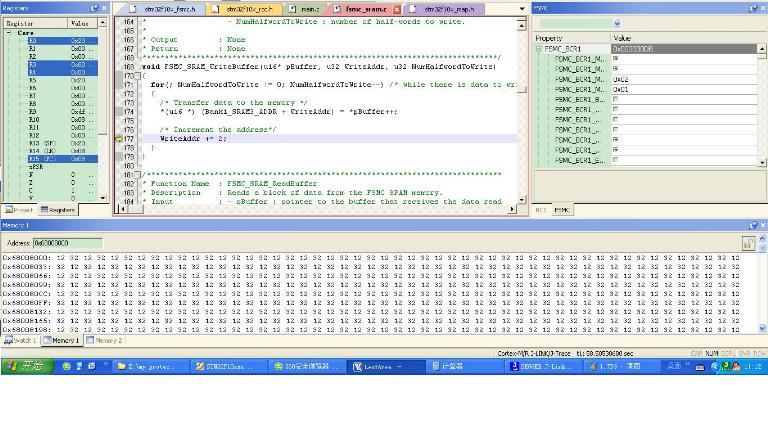Click the file icon on the stm32f10x_fsmc.h tab
The height and width of the screenshot is (432, 768).
132,9
